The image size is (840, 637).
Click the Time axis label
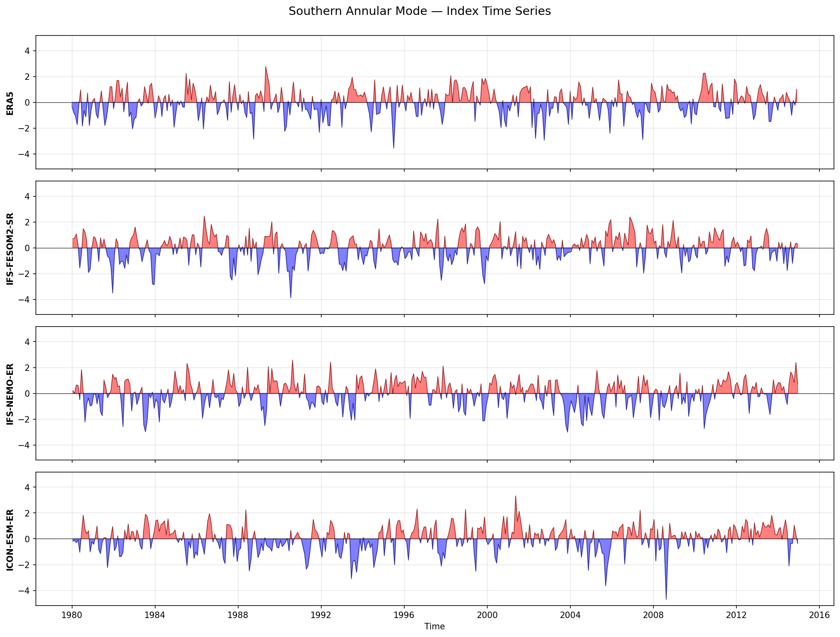(434, 627)
